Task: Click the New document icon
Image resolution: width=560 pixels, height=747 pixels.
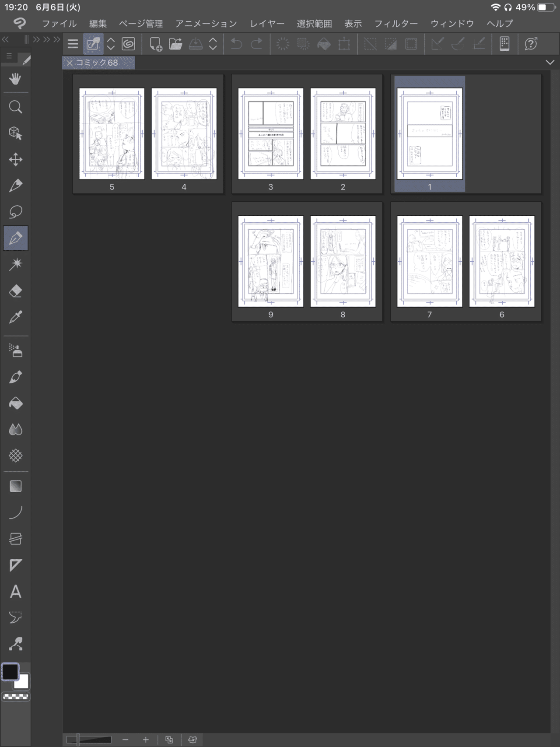Action: 156,44
